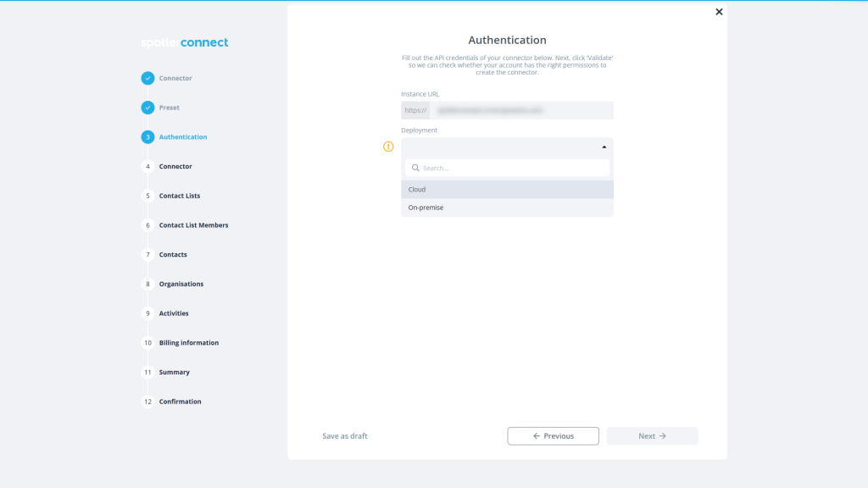This screenshot has height=488, width=868.
Task: Open step 4 Connector in sidebar
Action: point(175,166)
